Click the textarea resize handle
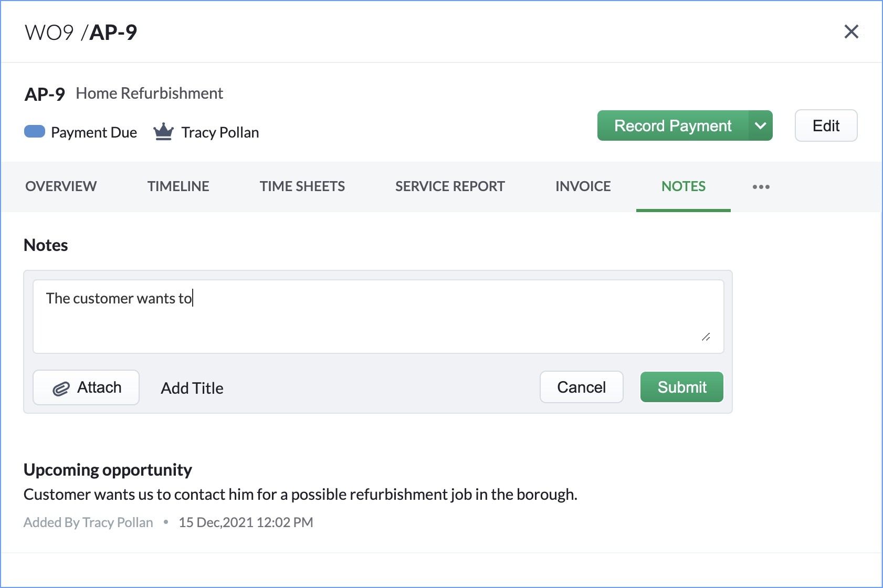The height and width of the screenshot is (588, 883). [x=706, y=337]
